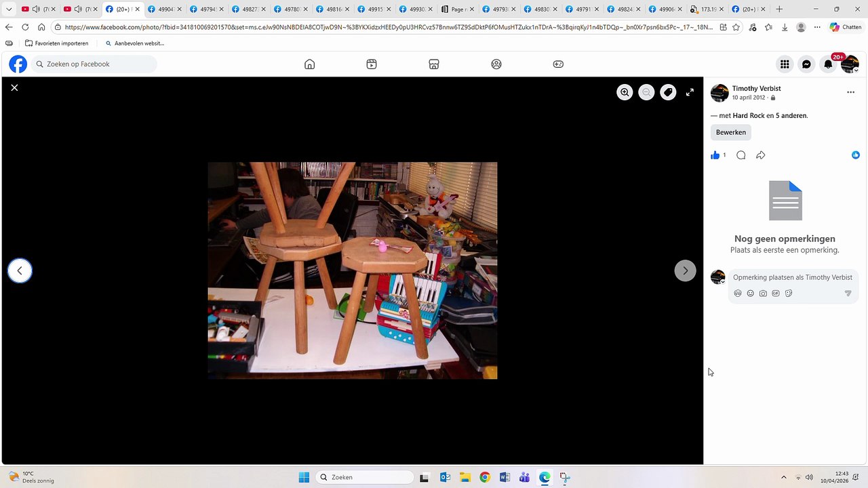Open the Facebook Home feed icon
The width and height of the screenshot is (868, 488).
(x=309, y=64)
